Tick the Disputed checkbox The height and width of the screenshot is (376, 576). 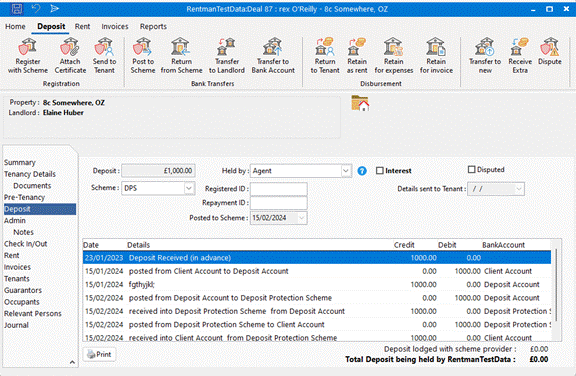point(471,169)
